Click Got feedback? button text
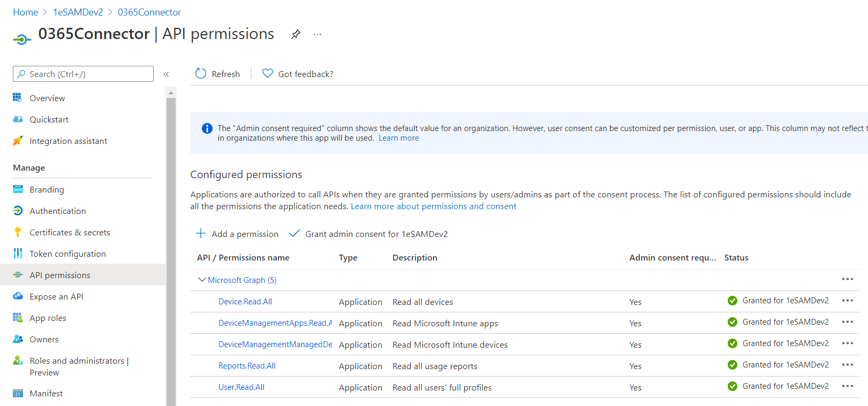The width and height of the screenshot is (868, 406). tap(306, 74)
